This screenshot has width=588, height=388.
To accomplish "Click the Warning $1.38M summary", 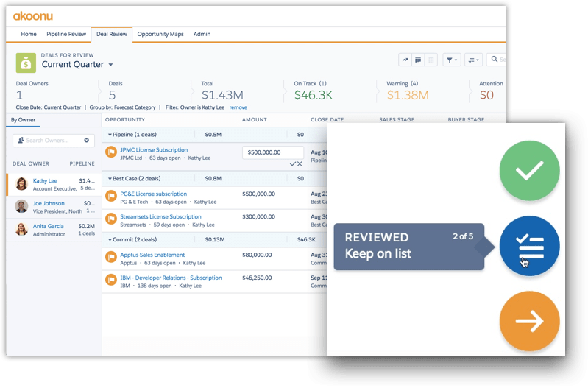I will [x=408, y=91].
